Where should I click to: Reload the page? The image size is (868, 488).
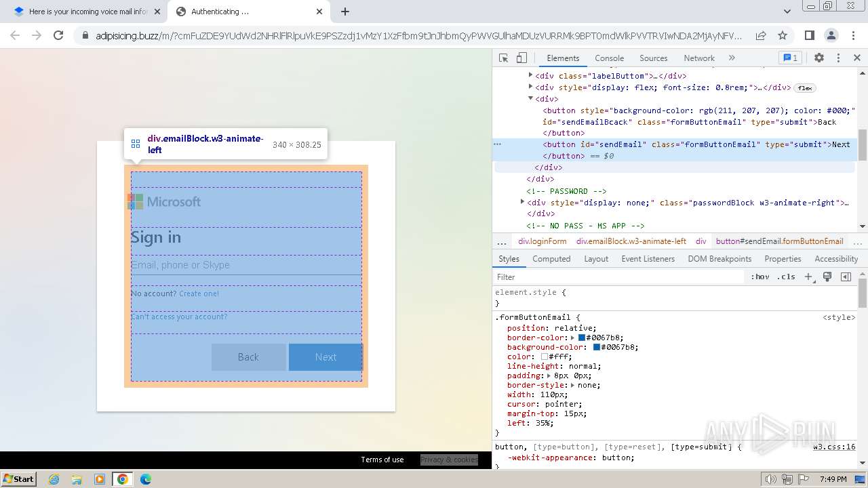[x=58, y=35]
